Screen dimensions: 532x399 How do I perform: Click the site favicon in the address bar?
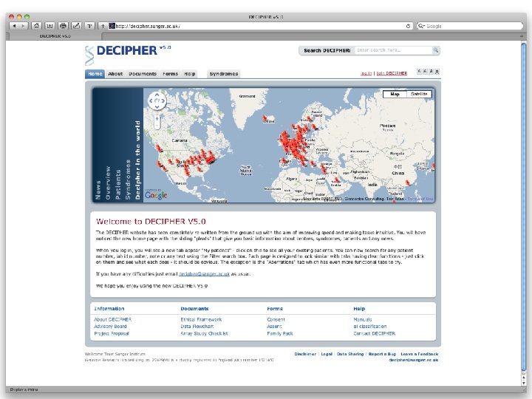tap(112, 26)
